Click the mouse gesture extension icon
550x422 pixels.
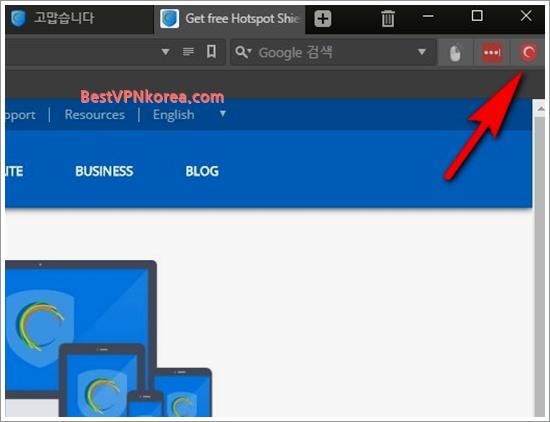tap(455, 53)
